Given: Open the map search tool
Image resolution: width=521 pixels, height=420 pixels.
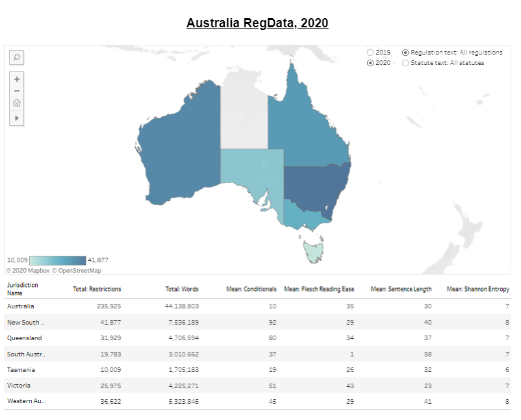Looking at the screenshot, I should (16, 58).
